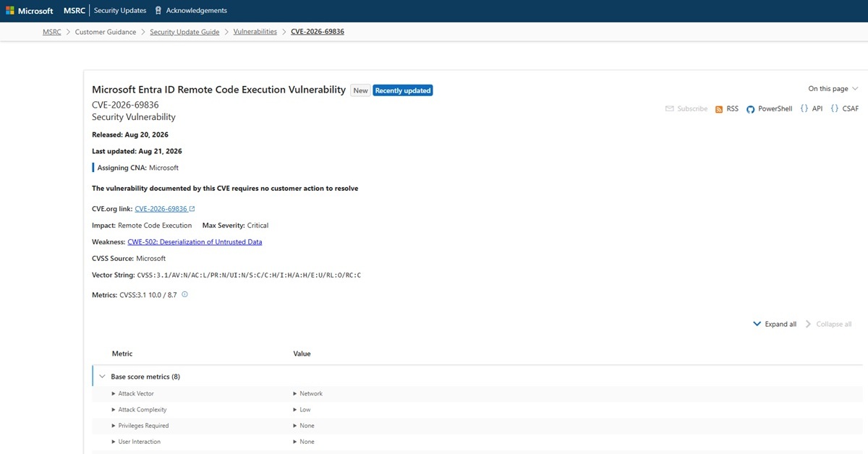Click the info icon next to Metrics score
The image size is (868, 454).
(x=184, y=294)
